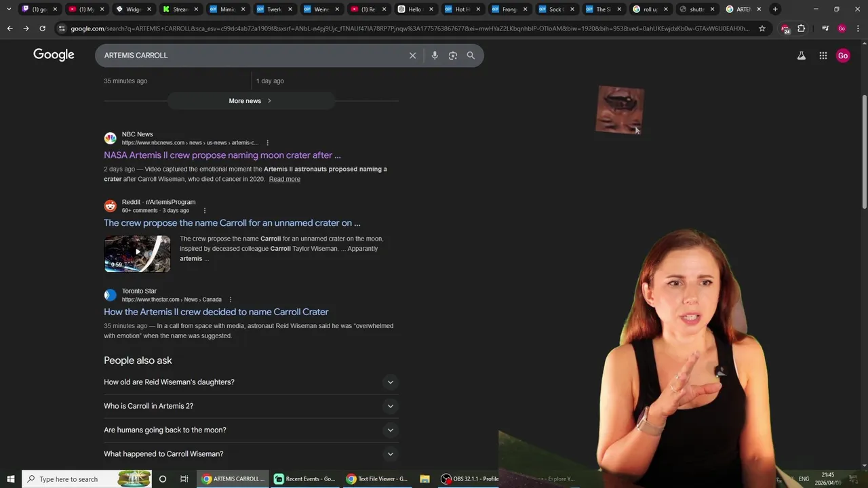Open the browser tab search dropdown
The height and width of the screenshot is (488, 868).
point(8,9)
